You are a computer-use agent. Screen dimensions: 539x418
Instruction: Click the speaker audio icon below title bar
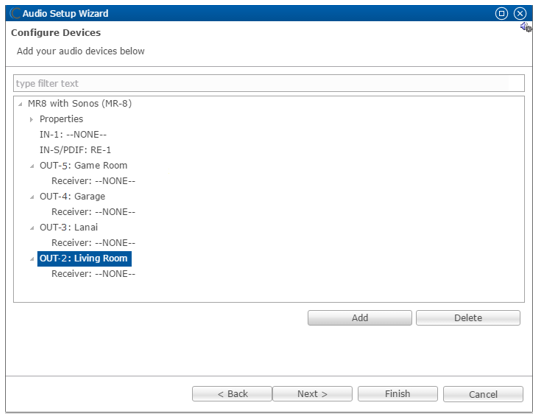[526, 27]
